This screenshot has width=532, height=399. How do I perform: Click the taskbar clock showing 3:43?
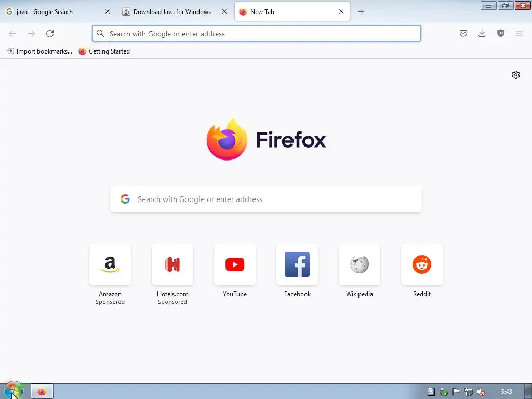[506, 392]
